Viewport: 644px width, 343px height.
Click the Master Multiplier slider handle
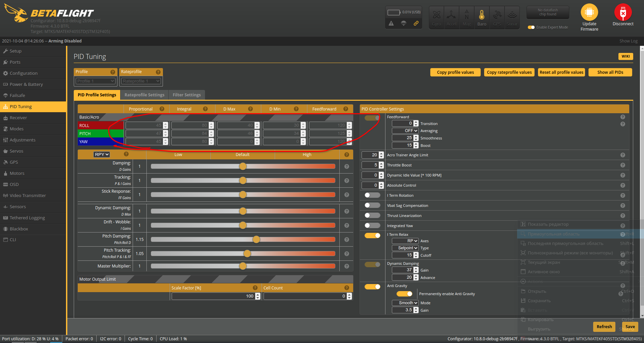243,266
